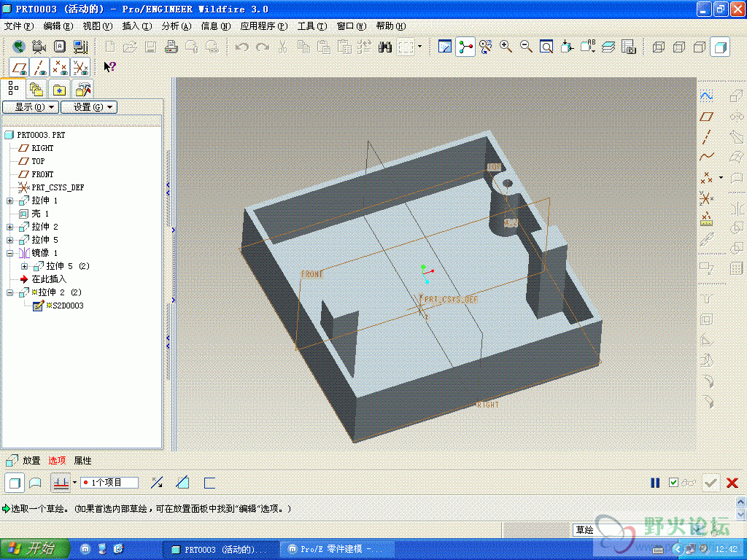Toggle Extrude as Surface option
The image size is (747, 560).
click(x=35, y=483)
